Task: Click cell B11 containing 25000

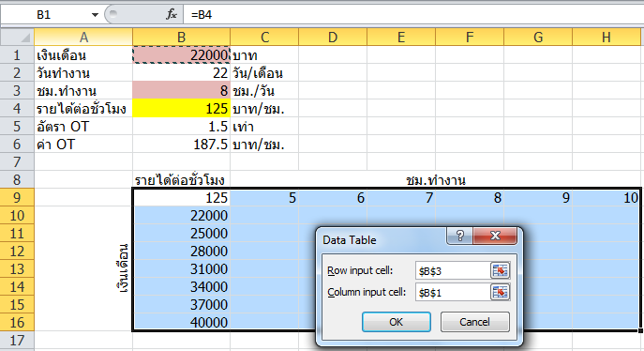Action: (x=181, y=233)
